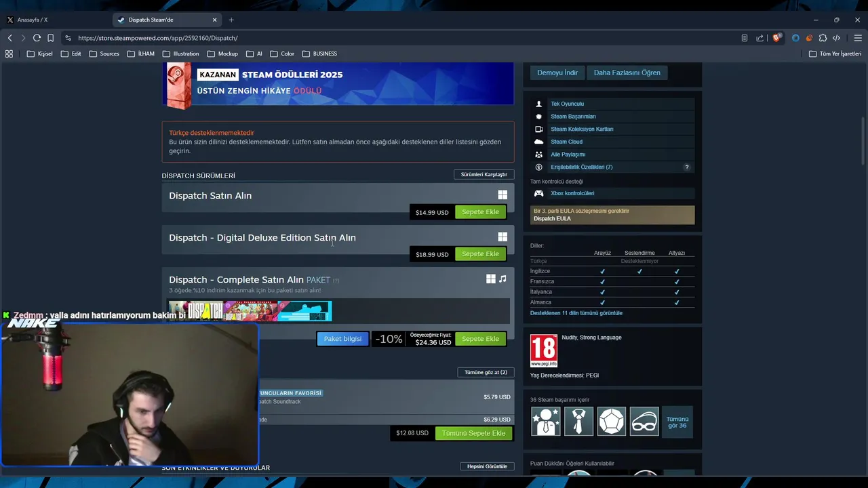Go back to the previous page
The image size is (868, 488).
pyautogui.click(x=9, y=38)
